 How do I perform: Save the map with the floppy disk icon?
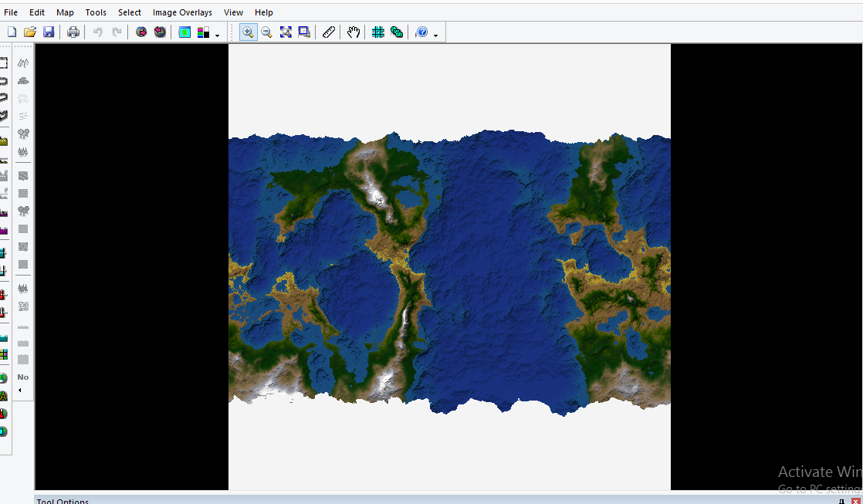(x=49, y=32)
